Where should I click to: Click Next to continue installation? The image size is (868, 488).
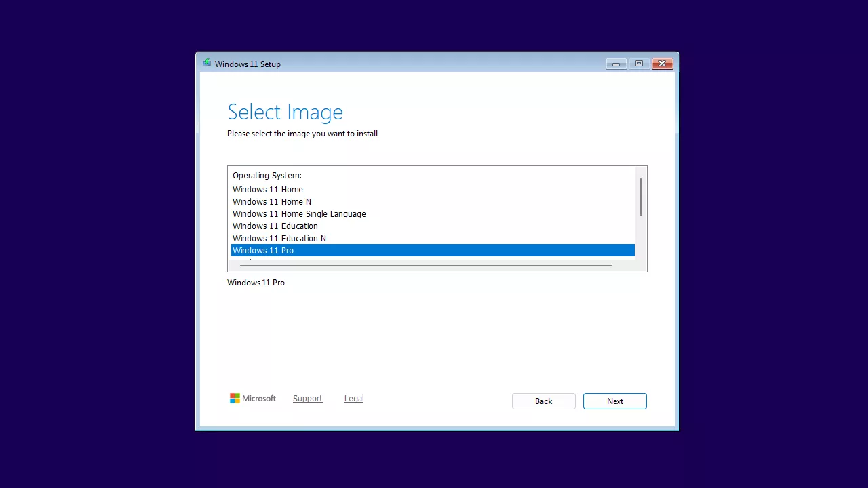tap(614, 401)
